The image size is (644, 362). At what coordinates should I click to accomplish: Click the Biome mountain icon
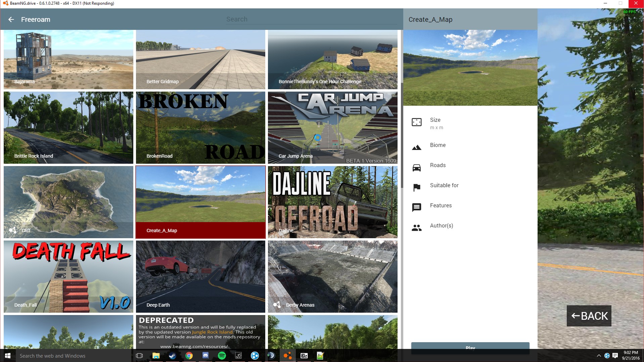tap(416, 147)
